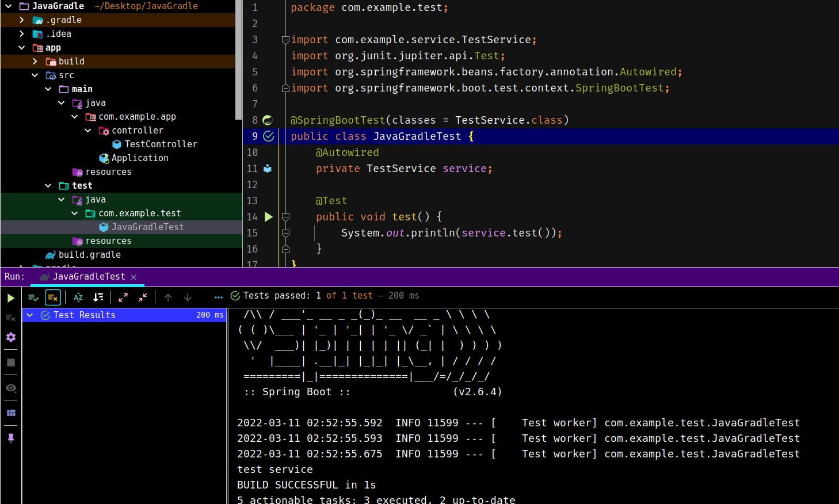This screenshot has width=839, height=504.
Task: Pin the run tab with the pin icon
Action: pos(11,438)
